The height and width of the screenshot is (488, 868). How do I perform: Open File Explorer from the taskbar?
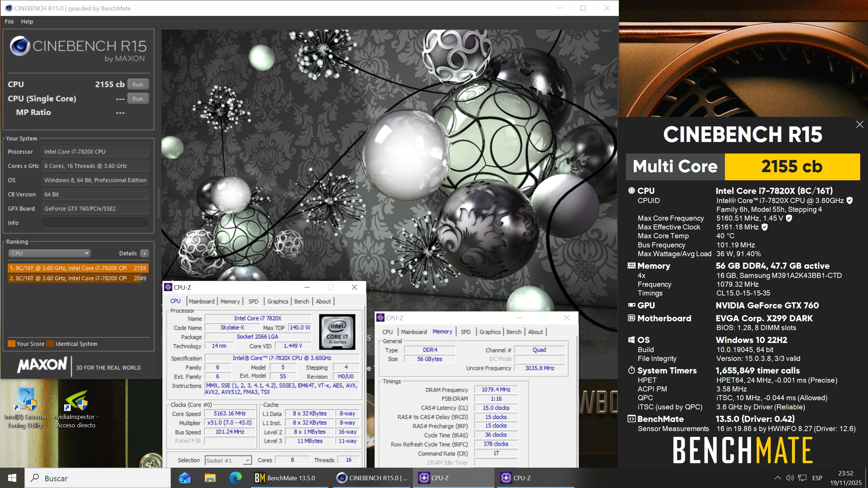click(x=210, y=478)
